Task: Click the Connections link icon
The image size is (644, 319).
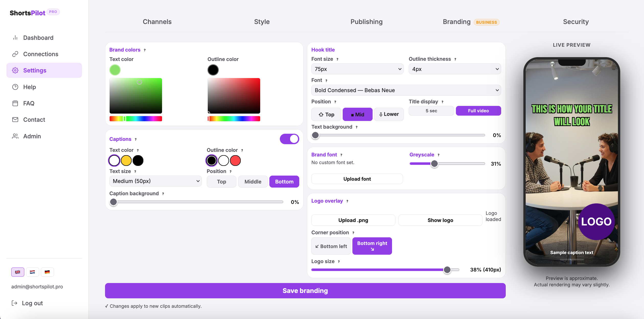Action: (x=15, y=54)
